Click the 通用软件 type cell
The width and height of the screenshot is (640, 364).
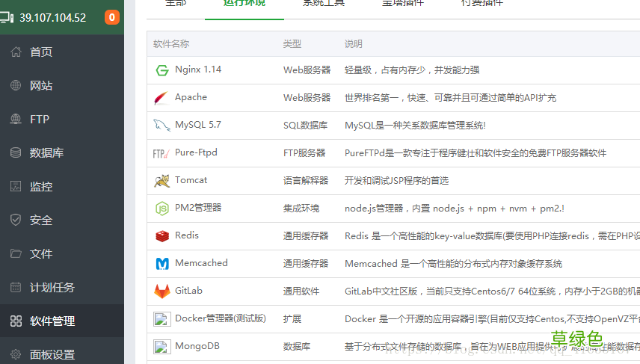tap(301, 291)
